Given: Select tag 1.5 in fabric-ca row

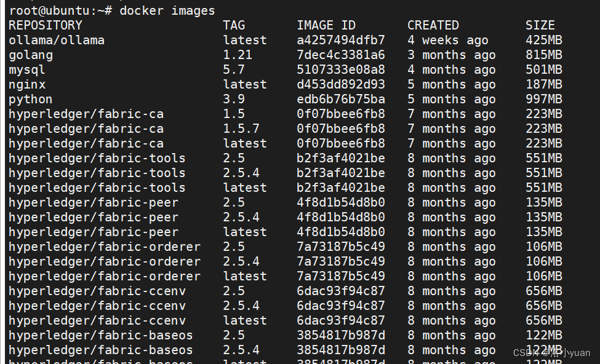Looking at the screenshot, I should coord(234,114).
